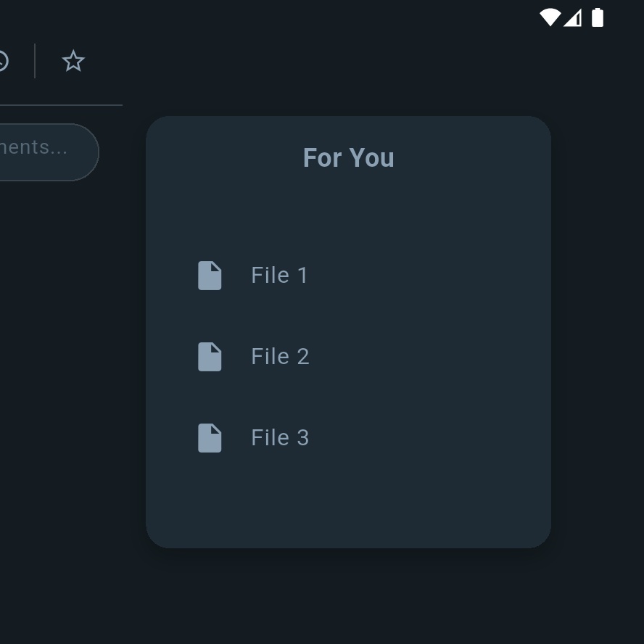Open File 3 by its text label
This screenshot has height=644, width=644.
pos(280,438)
